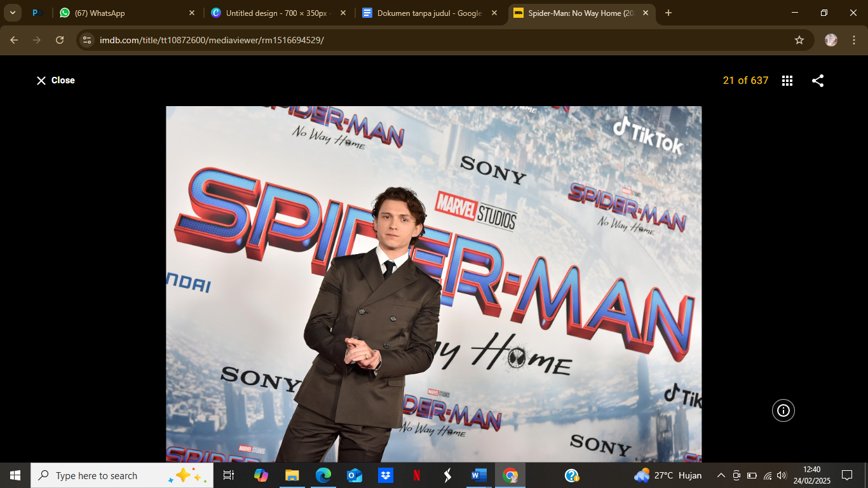Click the Chrome taskbar icon
The height and width of the screenshot is (488, 868).
point(510,475)
